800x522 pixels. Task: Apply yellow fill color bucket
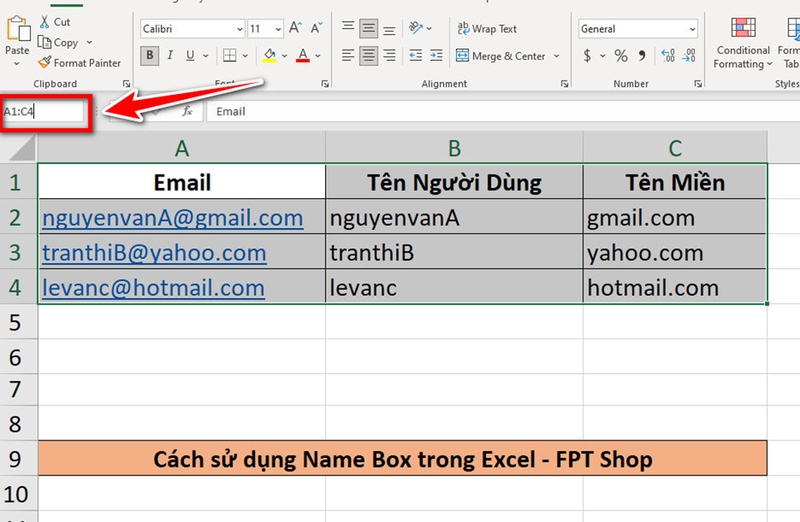tap(269, 55)
